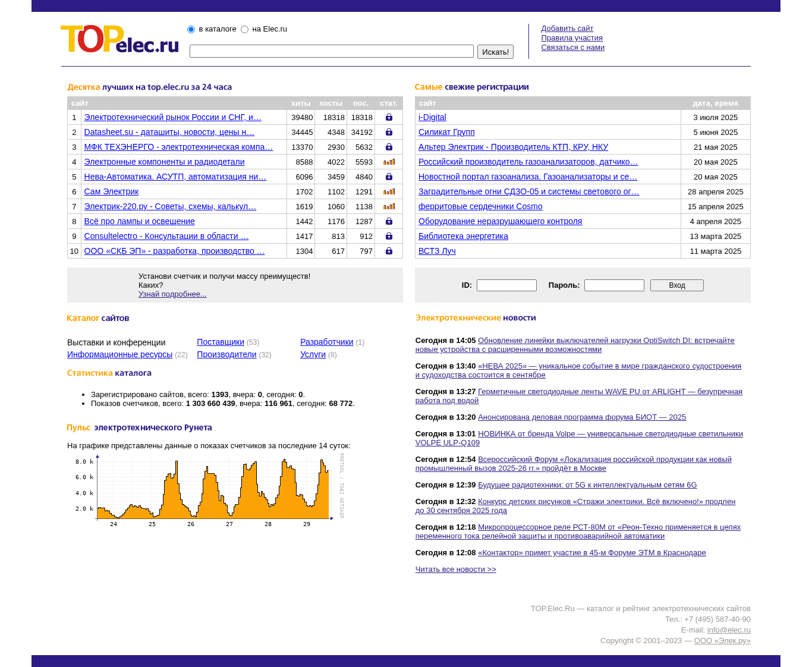The width and height of the screenshot is (812, 667).
Task: Open «Добавить сайт» link
Action: [567, 29]
